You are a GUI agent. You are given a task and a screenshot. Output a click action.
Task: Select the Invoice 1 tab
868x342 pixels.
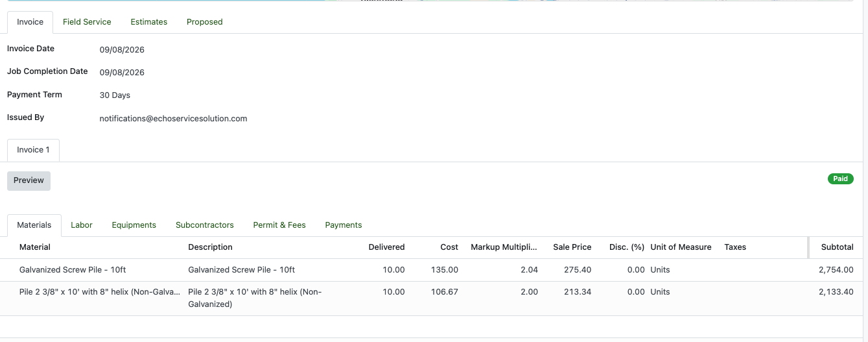tap(33, 150)
